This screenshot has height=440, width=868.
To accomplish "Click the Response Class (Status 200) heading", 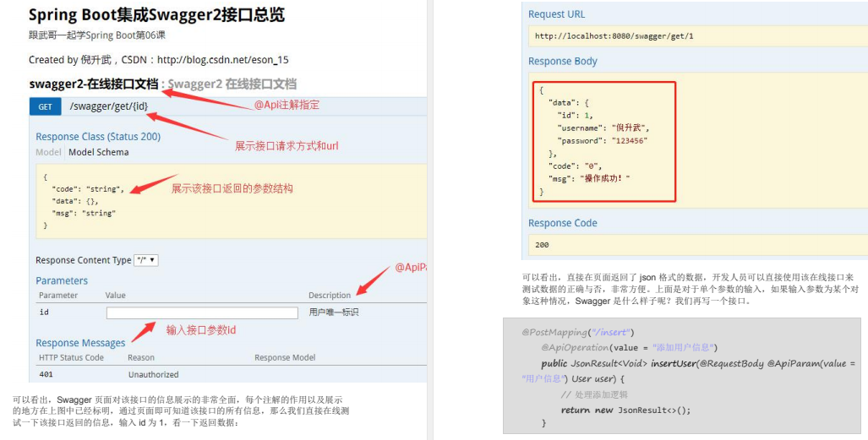I will pyautogui.click(x=98, y=137).
